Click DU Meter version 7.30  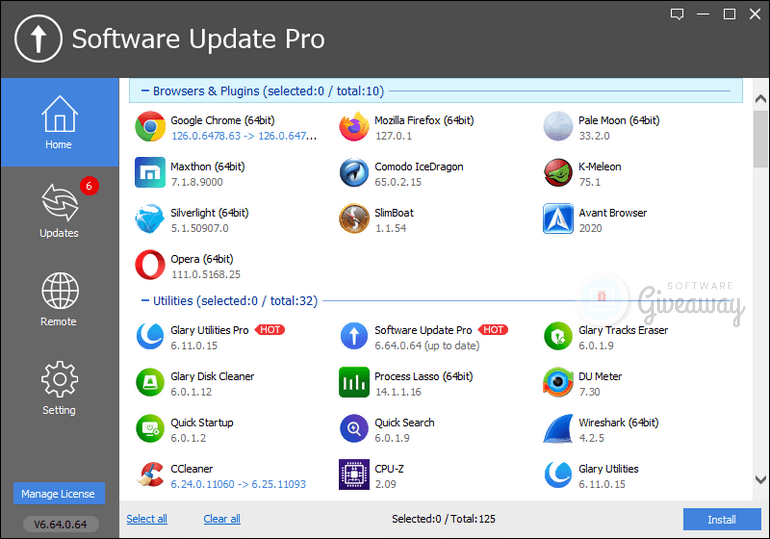(x=589, y=392)
